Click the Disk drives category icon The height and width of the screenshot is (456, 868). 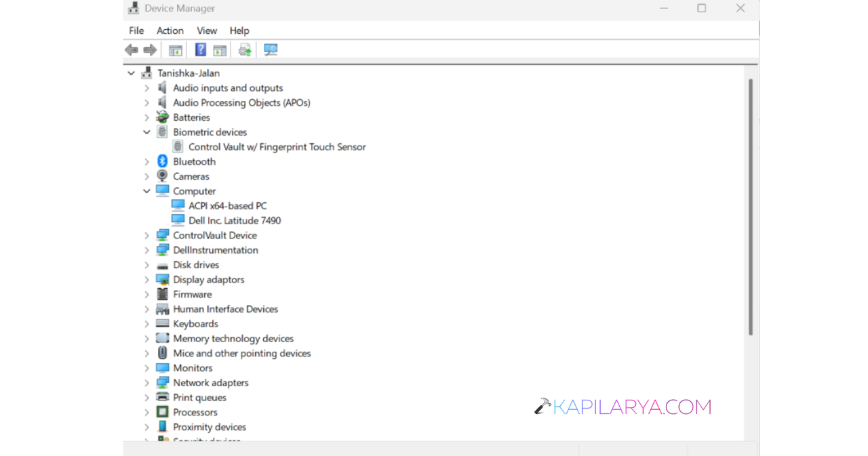tap(162, 265)
